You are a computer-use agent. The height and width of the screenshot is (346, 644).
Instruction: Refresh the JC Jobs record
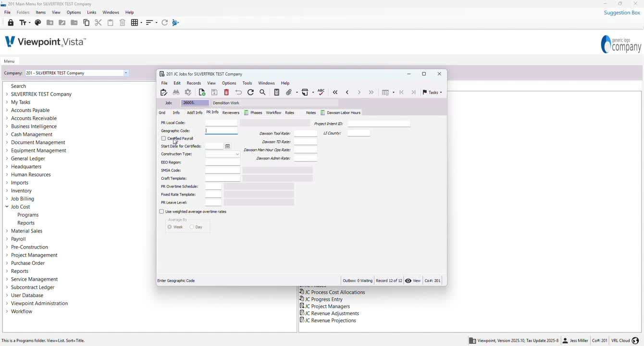(250, 92)
